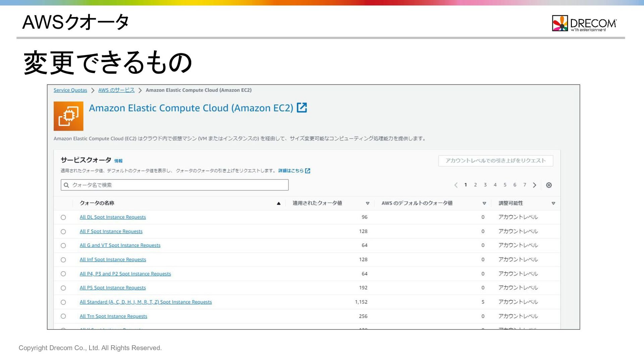This screenshot has height=362, width=644.
Task: Go to page 5 of quotas
Action: pos(505,185)
